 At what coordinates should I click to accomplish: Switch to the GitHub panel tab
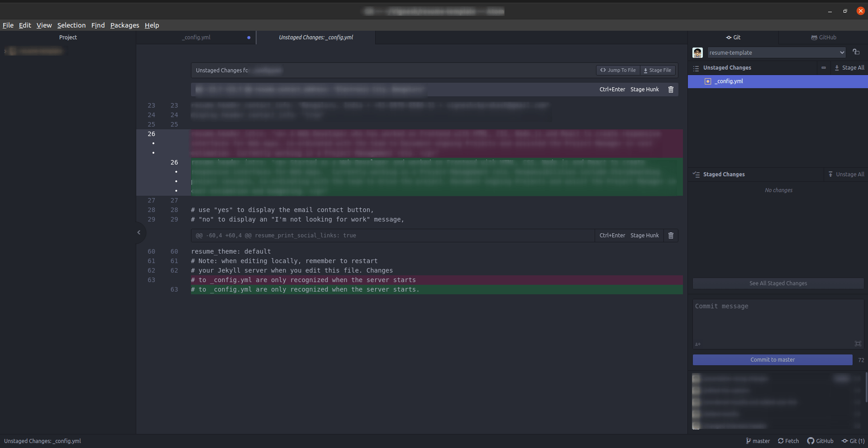(x=824, y=38)
